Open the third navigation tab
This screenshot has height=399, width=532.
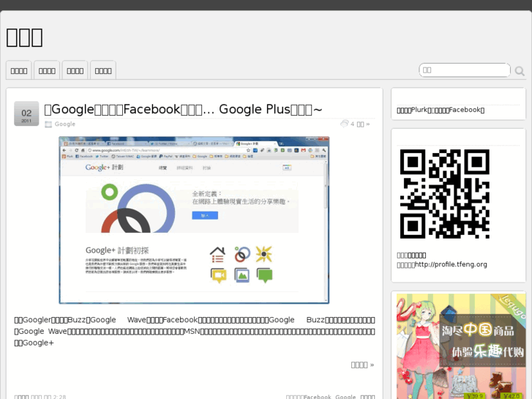coord(75,70)
